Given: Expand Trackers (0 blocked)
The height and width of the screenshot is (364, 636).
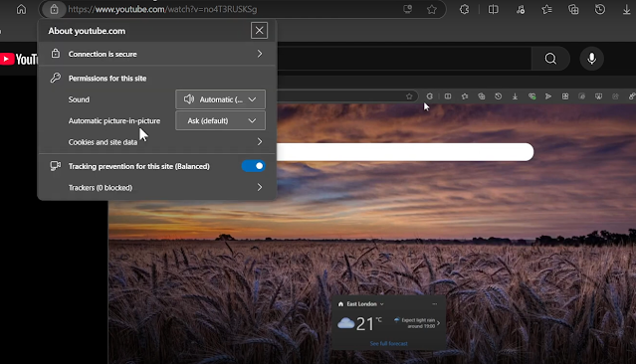Looking at the screenshot, I should coord(157,188).
